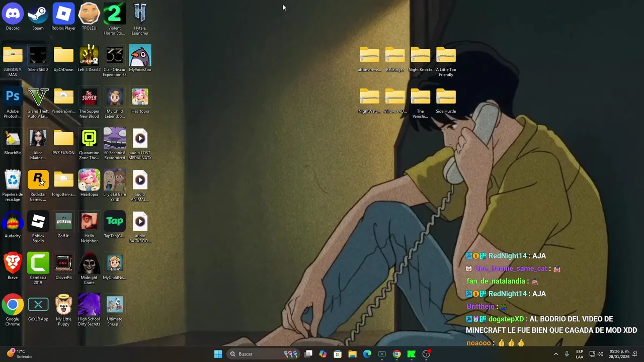Open the taskbar clock and date
Screen dimensions: 644x362
(619, 354)
